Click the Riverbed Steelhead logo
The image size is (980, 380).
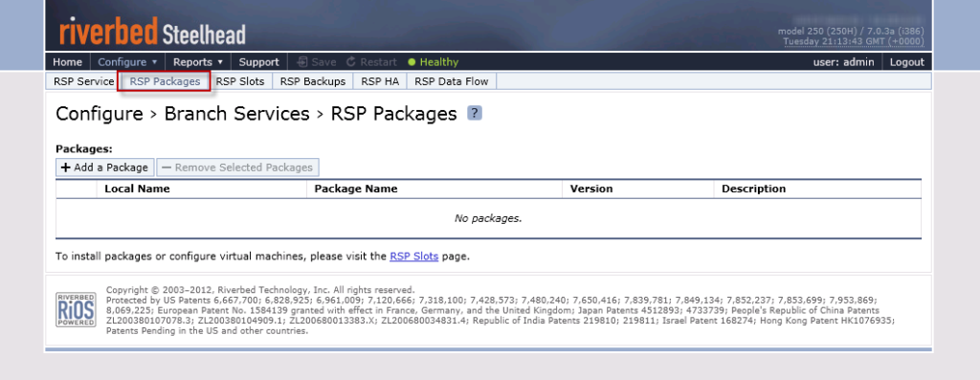(152, 32)
